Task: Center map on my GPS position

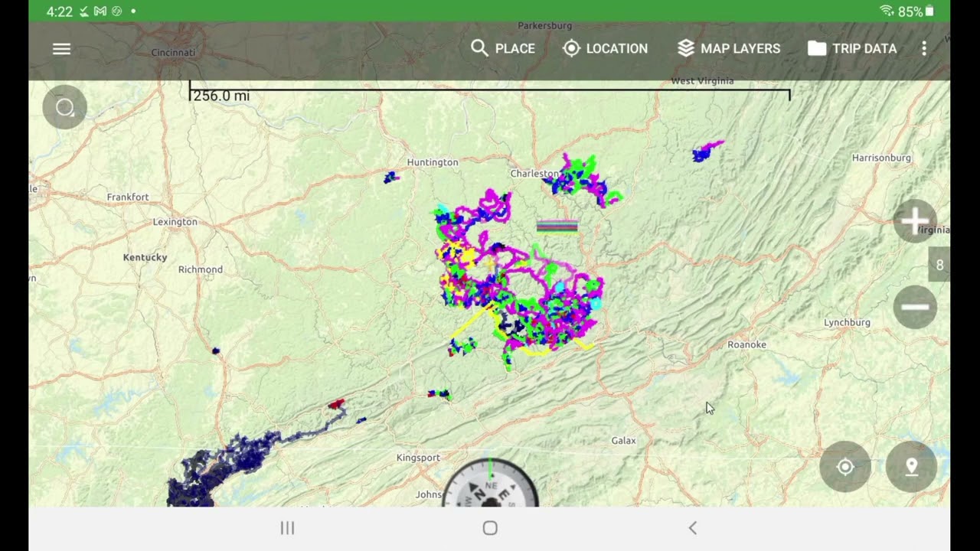Action: (845, 467)
